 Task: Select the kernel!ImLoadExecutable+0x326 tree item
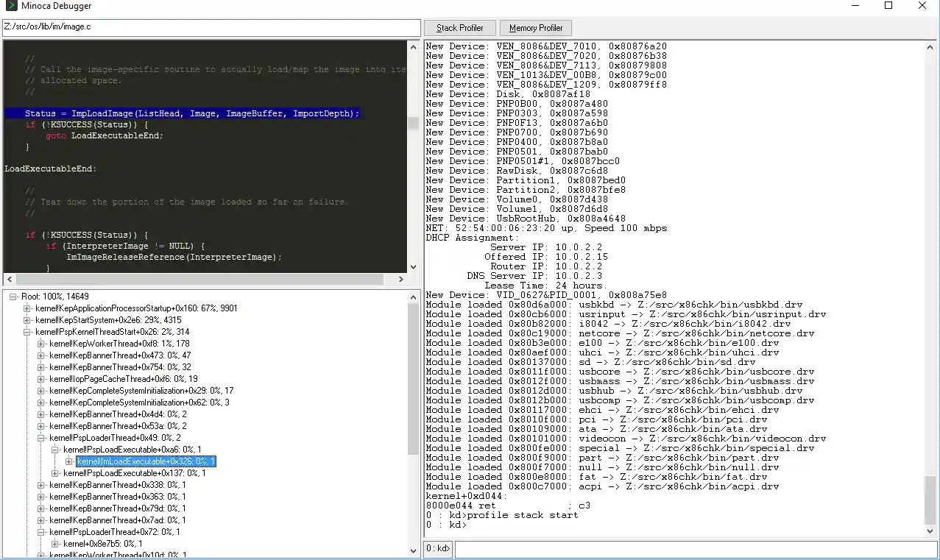tap(144, 461)
